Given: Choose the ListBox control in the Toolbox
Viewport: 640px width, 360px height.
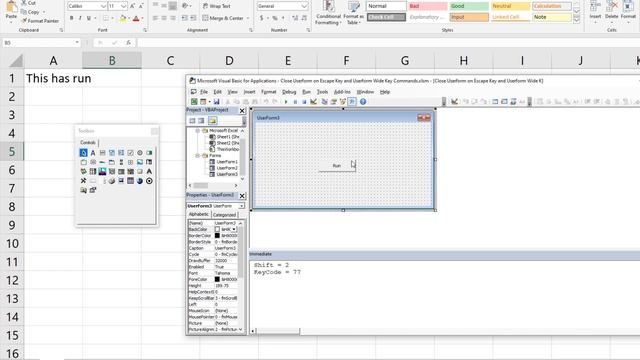Looking at the screenshot, I should tap(121, 153).
